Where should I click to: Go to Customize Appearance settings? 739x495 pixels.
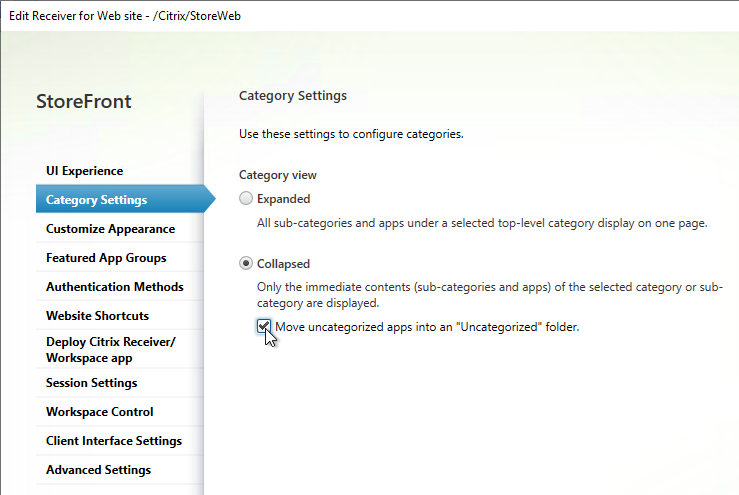click(x=120, y=229)
